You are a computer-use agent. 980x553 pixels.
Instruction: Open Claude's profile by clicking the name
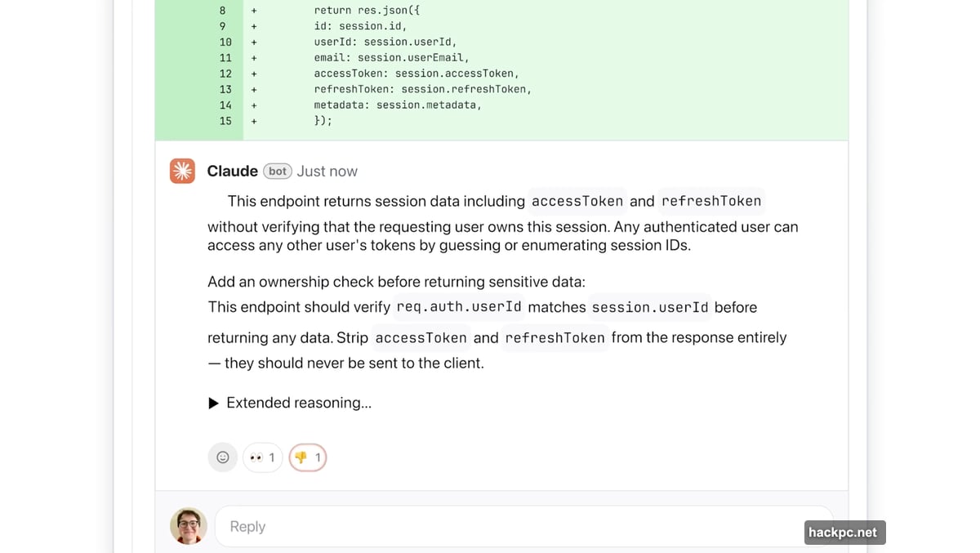(231, 171)
